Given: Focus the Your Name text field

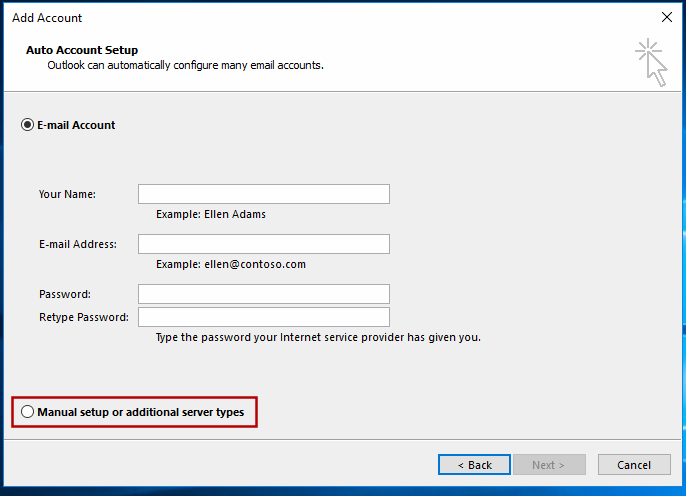Looking at the screenshot, I should [x=264, y=194].
